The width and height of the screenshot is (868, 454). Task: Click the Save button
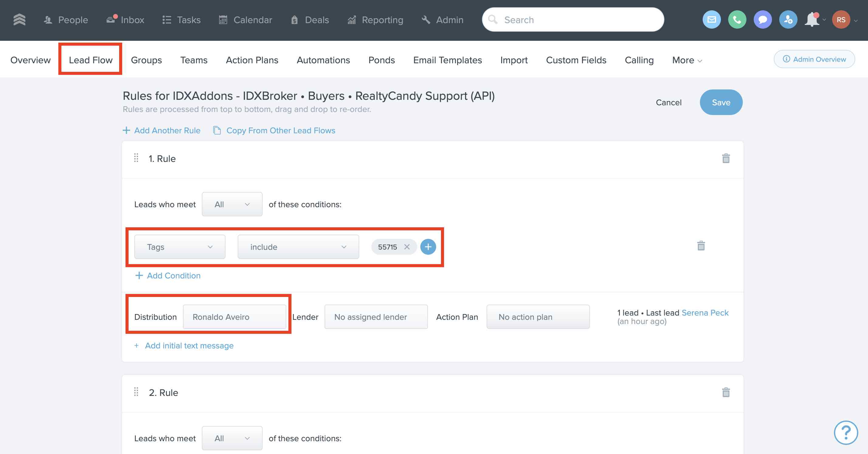pyautogui.click(x=721, y=102)
